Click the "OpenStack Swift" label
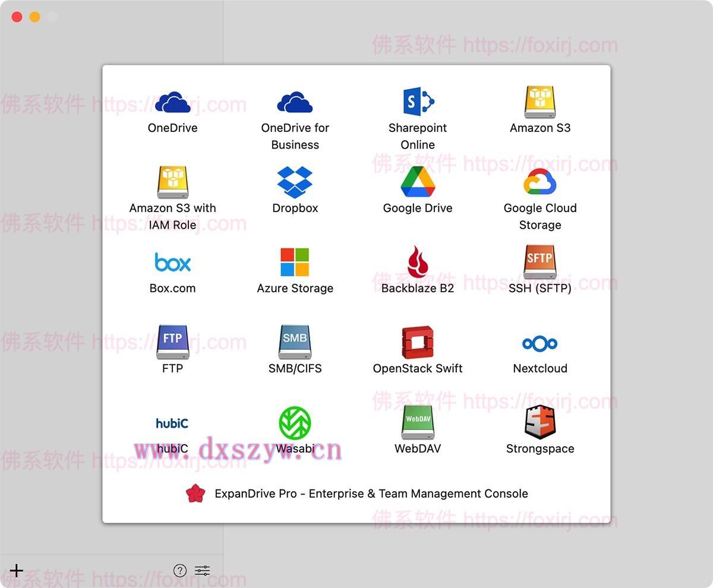This screenshot has height=588, width=713. [x=418, y=368]
